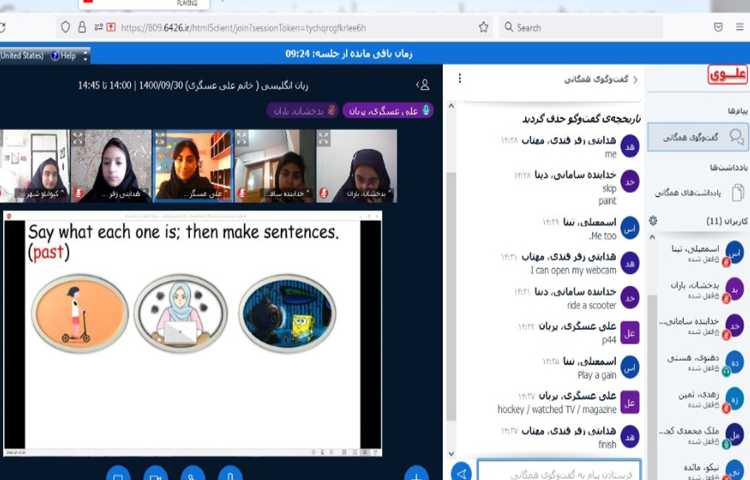This screenshot has width=750, height=480.
Task: Open the خدابنده webcam name dropdown
Action: (x=286, y=194)
